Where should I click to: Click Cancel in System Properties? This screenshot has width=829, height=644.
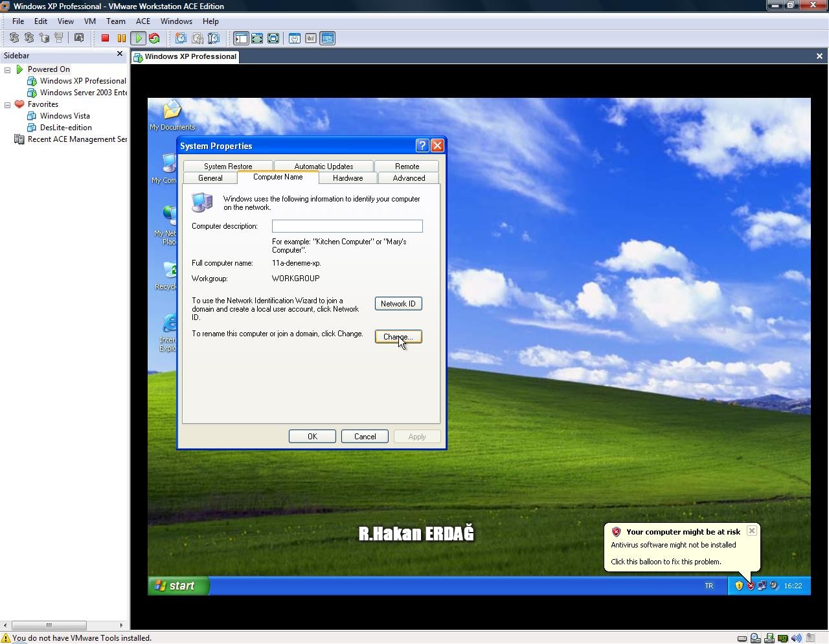click(x=365, y=437)
